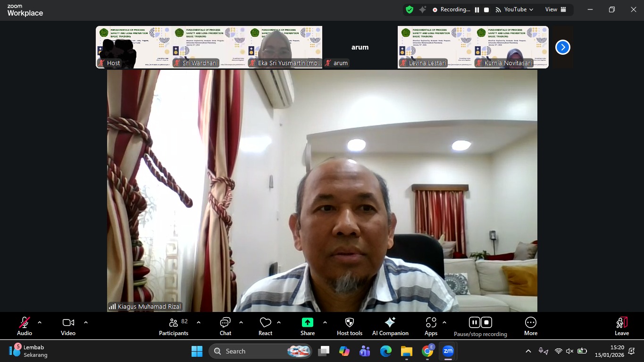
Task: Open Host tools shield icon
Action: [x=349, y=326]
